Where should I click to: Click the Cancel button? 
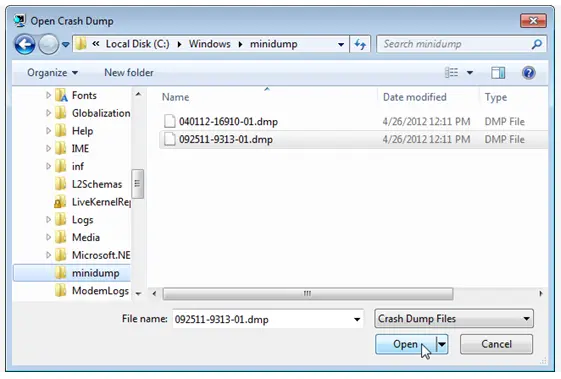click(496, 344)
